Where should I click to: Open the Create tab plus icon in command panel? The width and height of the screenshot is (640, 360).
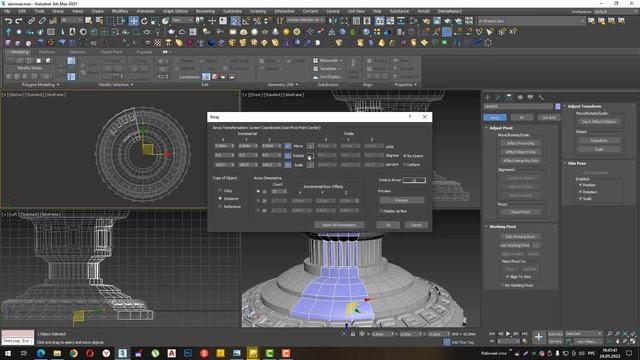click(487, 97)
